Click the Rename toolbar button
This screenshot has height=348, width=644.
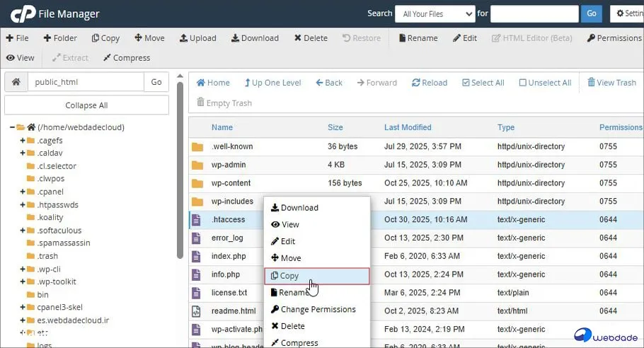coord(418,38)
